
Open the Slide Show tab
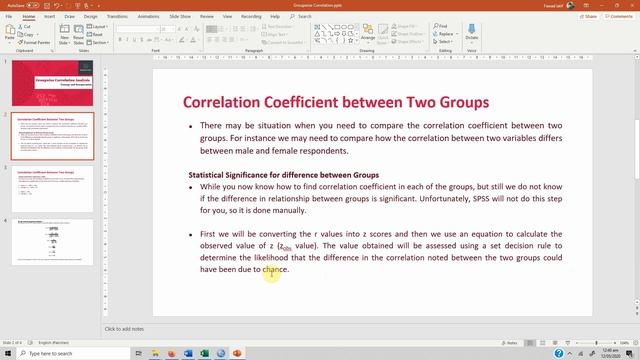click(x=180, y=17)
